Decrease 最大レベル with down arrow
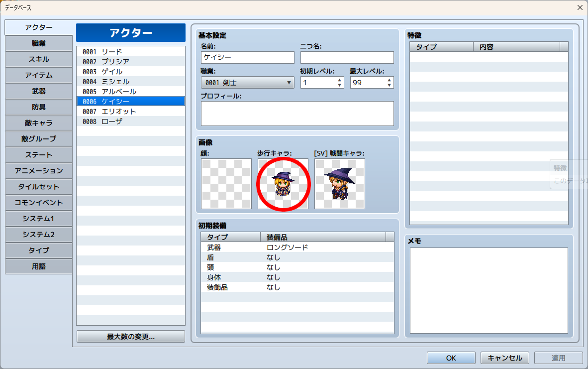This screenshot has width=588, height=369. 390,85
